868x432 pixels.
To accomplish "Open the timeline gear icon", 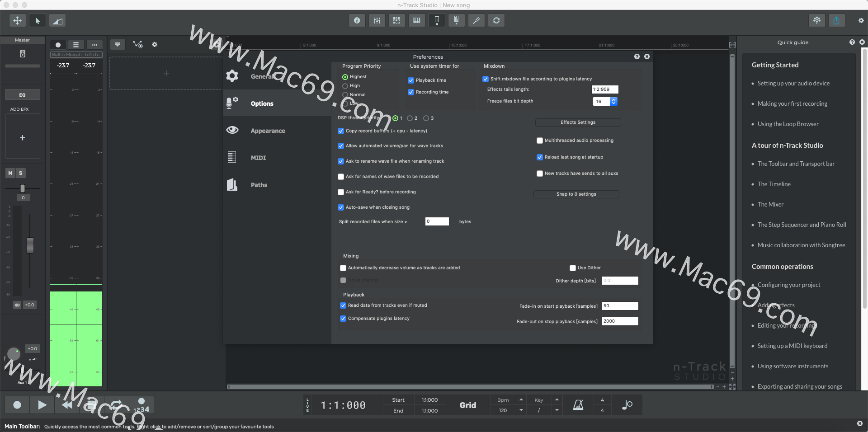I will pyautogui.click(x=155, y=44).
